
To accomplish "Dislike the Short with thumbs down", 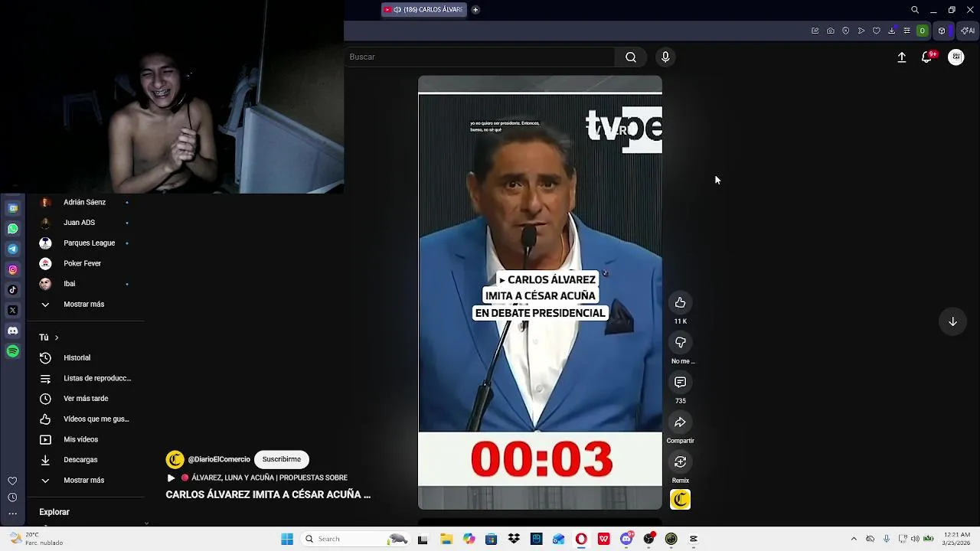I will click(680, 343).
